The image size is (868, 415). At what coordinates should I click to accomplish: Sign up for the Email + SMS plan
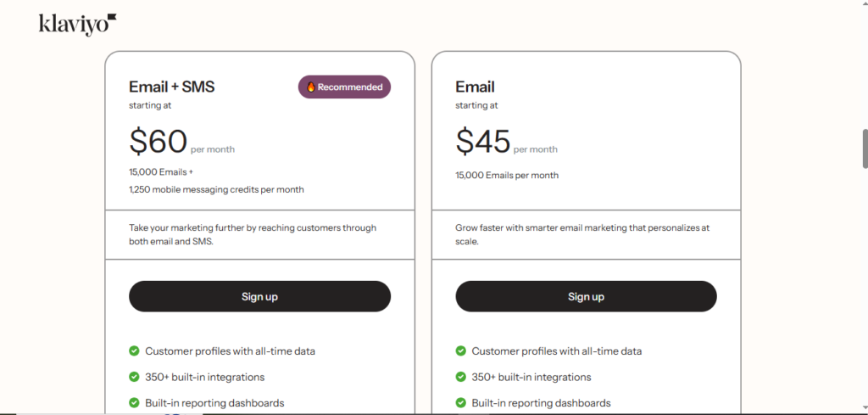coord(259,296)
